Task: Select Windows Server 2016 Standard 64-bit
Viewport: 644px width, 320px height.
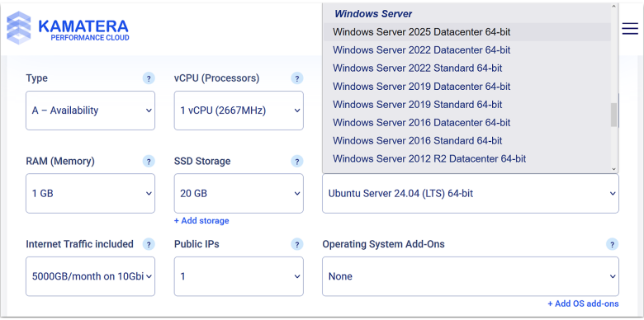Action: tap(466, 141)
